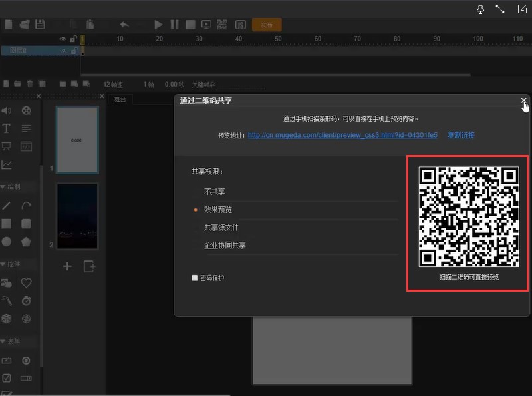Click the Undo arrow in the toolbar
The height and width of the screenshot is (396, 532).
coord(124,25)
